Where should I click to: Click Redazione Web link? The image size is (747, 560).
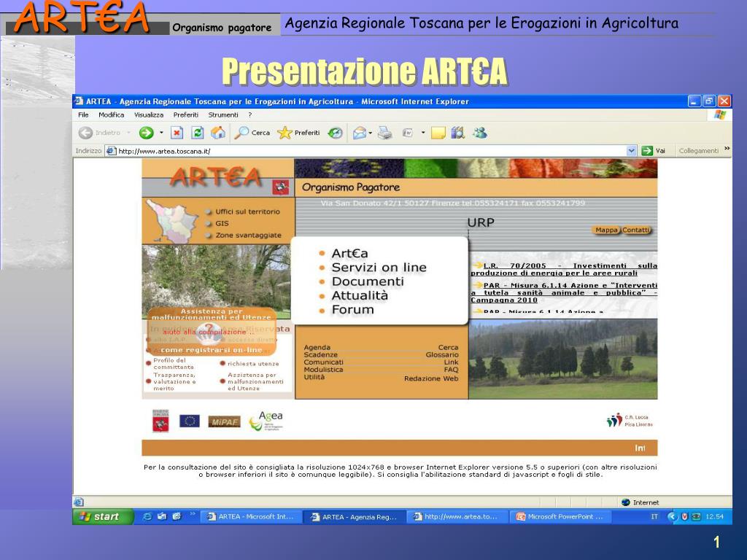(x=431, y=378)
